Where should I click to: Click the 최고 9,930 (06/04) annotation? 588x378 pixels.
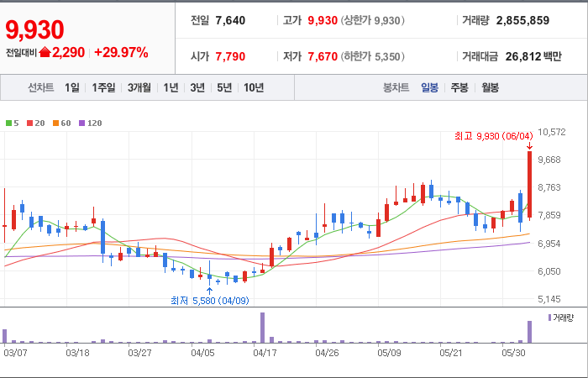pyautogui.click(x=494, y=136)
